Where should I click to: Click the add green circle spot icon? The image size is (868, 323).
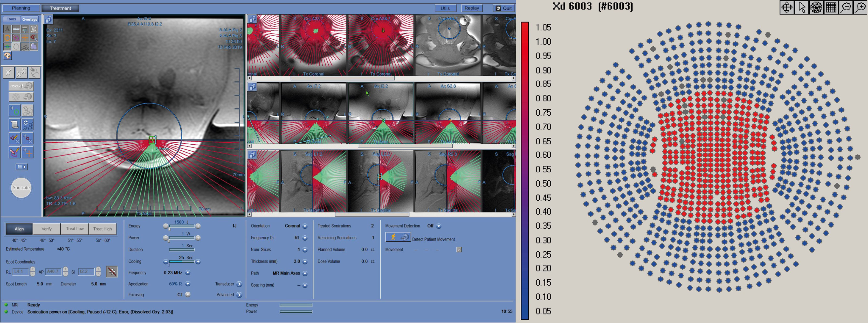click(15, 110)
